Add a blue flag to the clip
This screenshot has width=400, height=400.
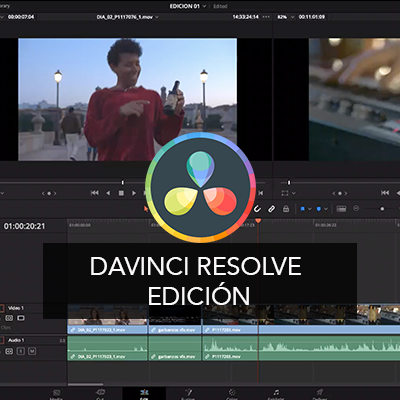point(303,209)
